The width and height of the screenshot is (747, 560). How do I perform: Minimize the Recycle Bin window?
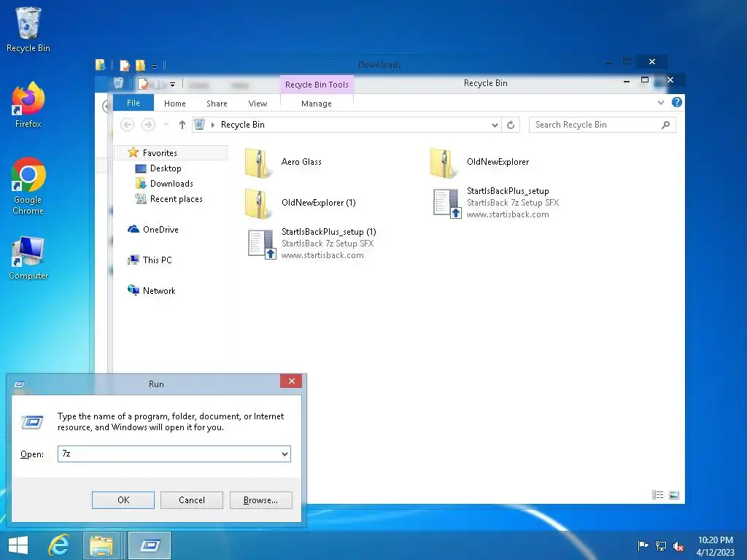(627, 82)
